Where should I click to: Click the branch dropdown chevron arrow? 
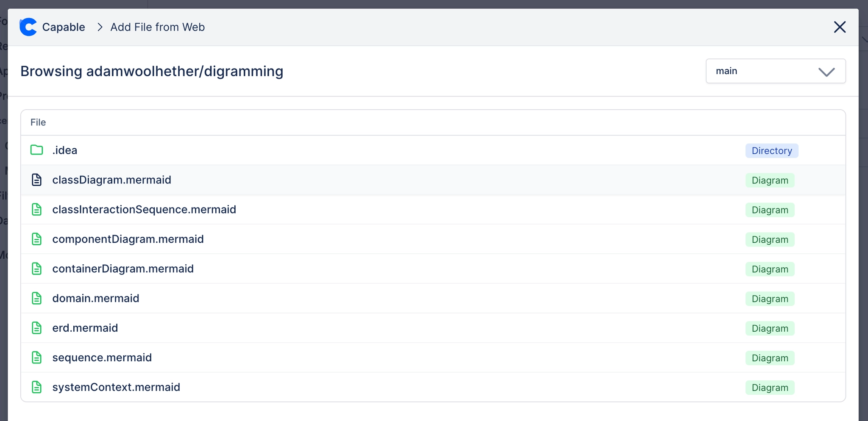click(x=826, y=72)
